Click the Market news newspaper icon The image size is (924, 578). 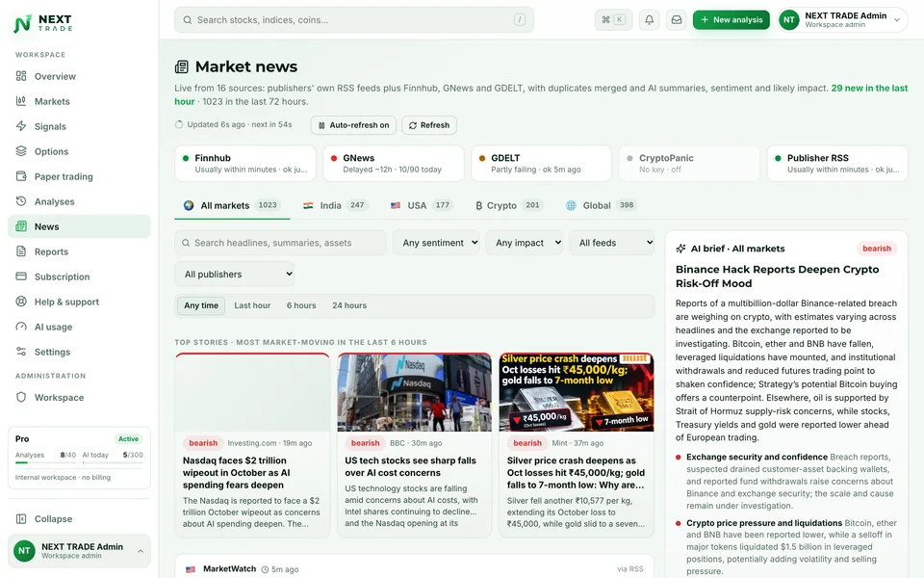point(182,66)
